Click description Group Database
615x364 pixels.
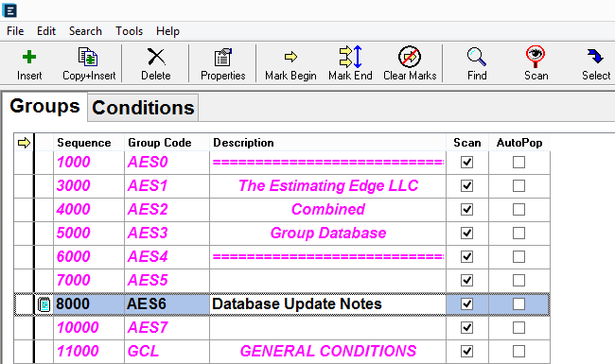(328, 234)
